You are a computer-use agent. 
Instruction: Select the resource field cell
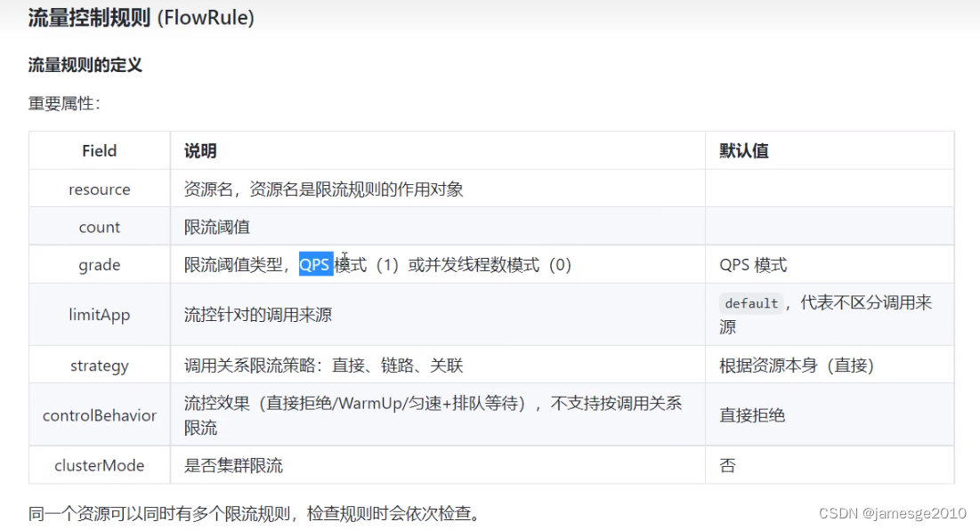(x=100, y=189)
